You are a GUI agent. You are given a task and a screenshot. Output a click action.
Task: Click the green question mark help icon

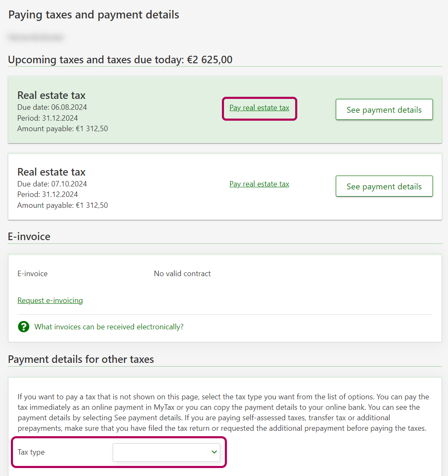23,327
